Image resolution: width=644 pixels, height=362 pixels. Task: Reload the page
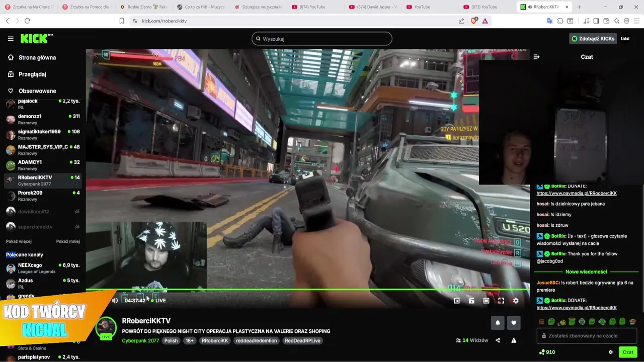[27, 21]
